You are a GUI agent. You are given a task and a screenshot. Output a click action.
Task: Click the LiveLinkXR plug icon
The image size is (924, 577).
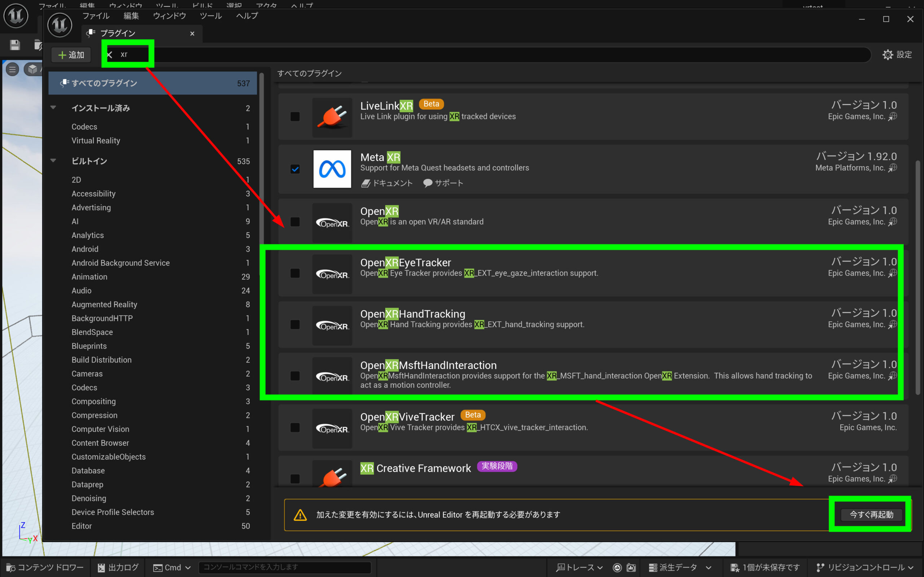click(332, 118)
